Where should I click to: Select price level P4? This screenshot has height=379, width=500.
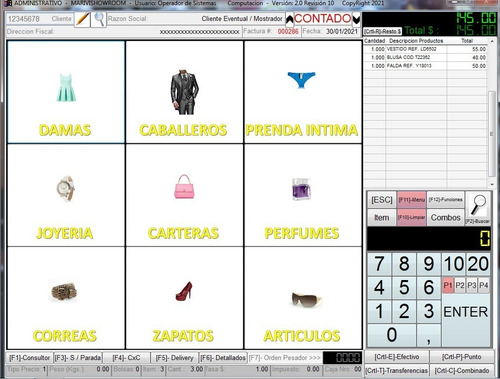coord(484,285)
